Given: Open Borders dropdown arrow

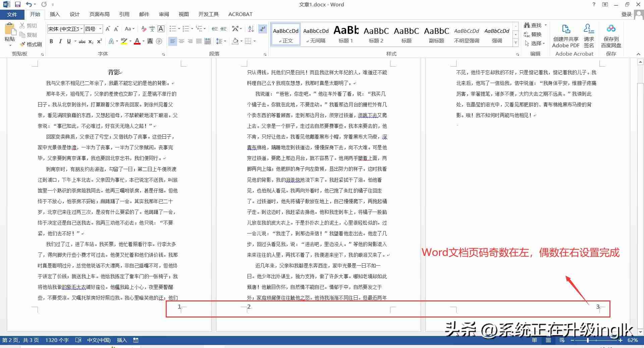Looking at the screenshot, I should (255, 41).
